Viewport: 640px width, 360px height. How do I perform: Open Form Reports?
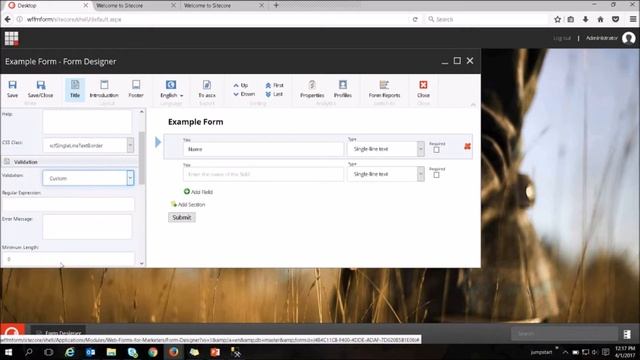click(x=384, y=89)
